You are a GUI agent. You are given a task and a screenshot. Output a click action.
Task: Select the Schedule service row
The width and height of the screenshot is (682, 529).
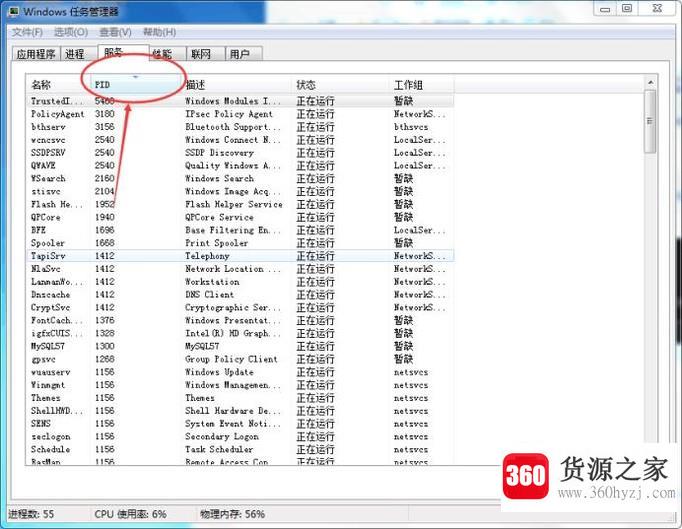[240, 449]
